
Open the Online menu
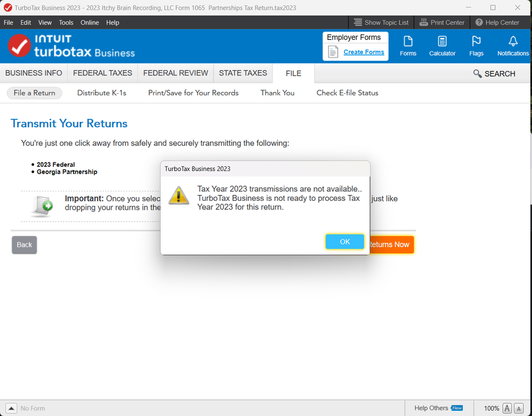[x=89, y=22]
